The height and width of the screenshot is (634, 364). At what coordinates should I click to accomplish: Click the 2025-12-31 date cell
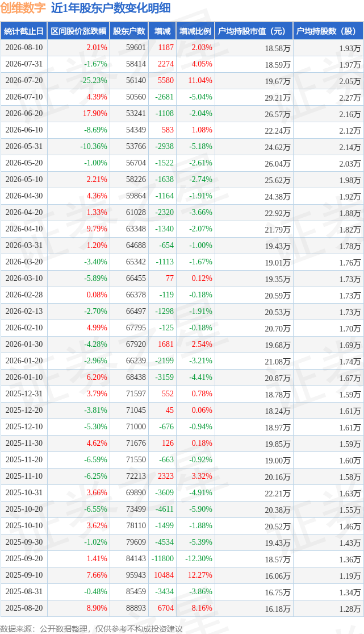pos(24,393)
